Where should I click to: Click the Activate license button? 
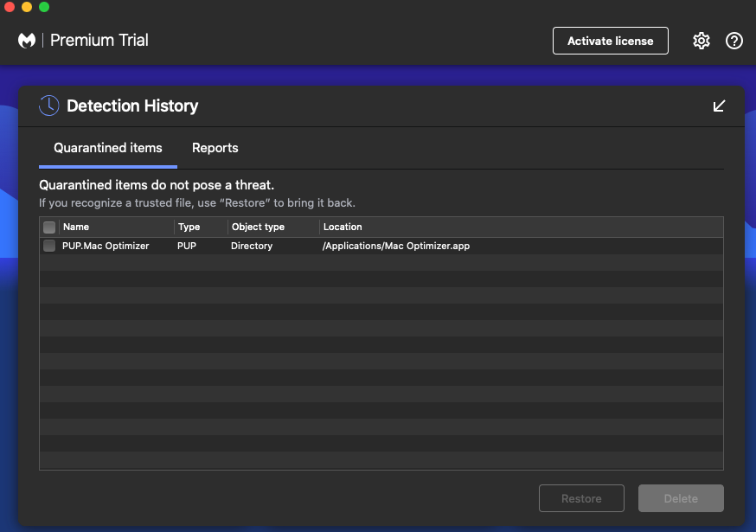(611, 41)
